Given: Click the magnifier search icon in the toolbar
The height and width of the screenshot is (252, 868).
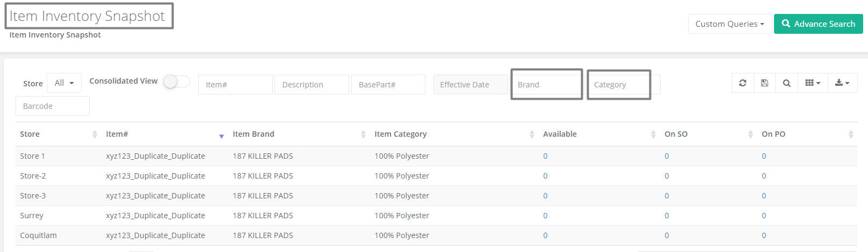Looking at the screenshot, I should [786, 83].
